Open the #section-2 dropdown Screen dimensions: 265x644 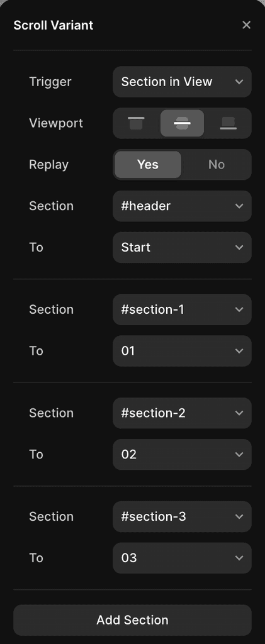[182, 413]
